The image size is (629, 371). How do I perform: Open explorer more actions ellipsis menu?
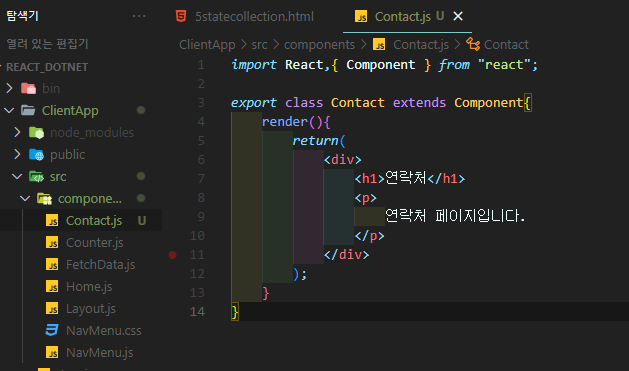(139, 16)
